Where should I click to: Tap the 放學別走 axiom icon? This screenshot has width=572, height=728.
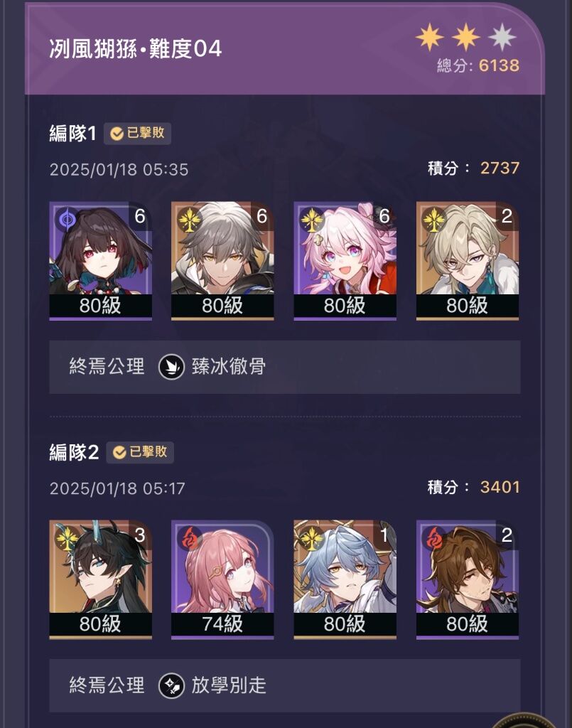coord(172,686)
